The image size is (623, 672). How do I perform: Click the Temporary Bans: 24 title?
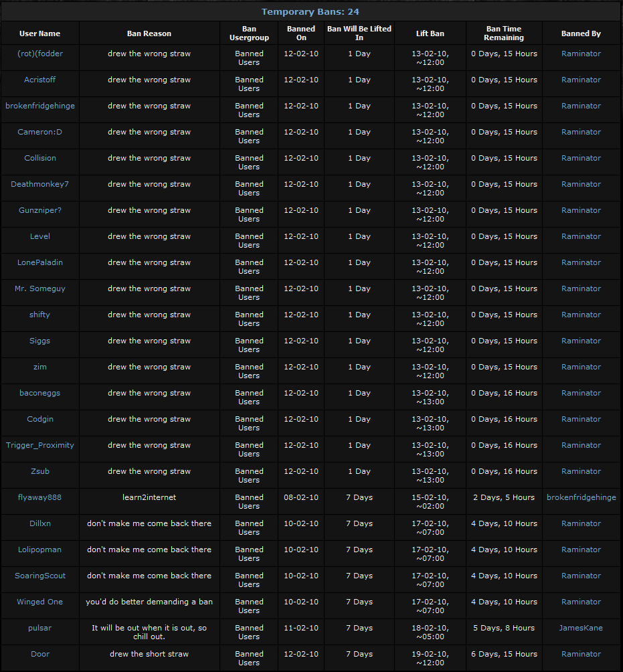pos(310,12)
